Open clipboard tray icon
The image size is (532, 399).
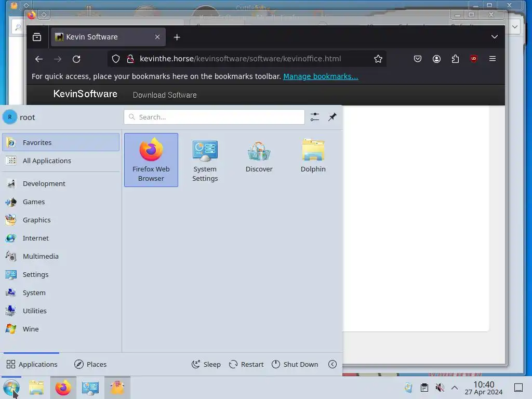(424, 388)
